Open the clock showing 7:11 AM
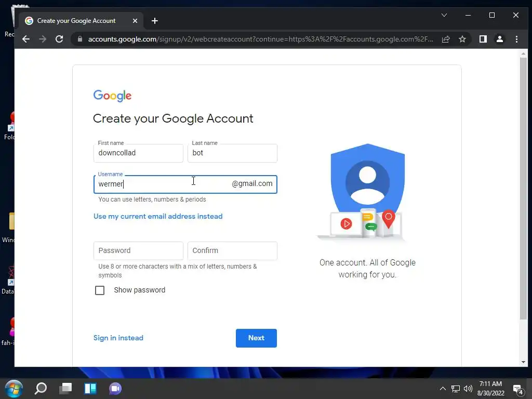The width and height of the screenshot is (532, 399). 490,389
